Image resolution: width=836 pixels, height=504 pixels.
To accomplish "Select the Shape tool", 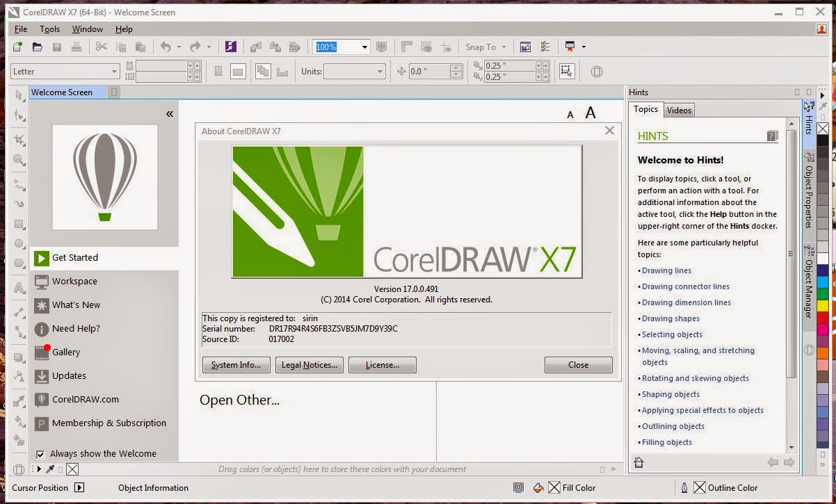I will click(x=19, y=117).
